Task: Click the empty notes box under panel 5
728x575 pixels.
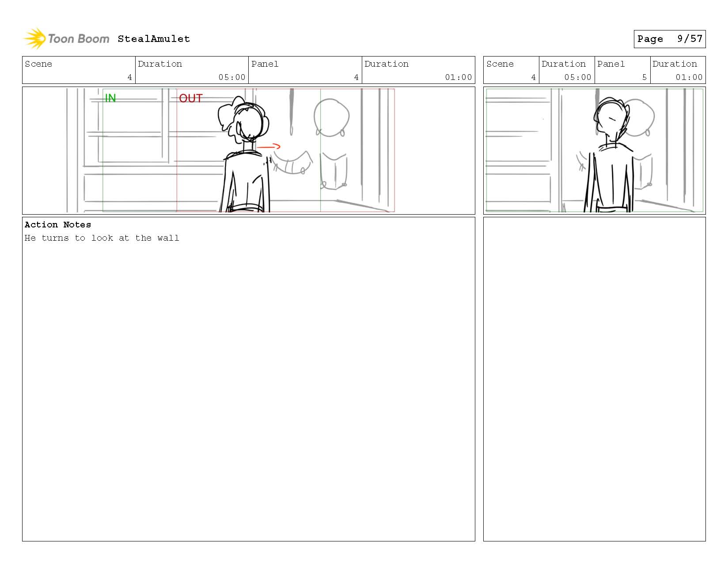Action: click(x=594, y=379)
